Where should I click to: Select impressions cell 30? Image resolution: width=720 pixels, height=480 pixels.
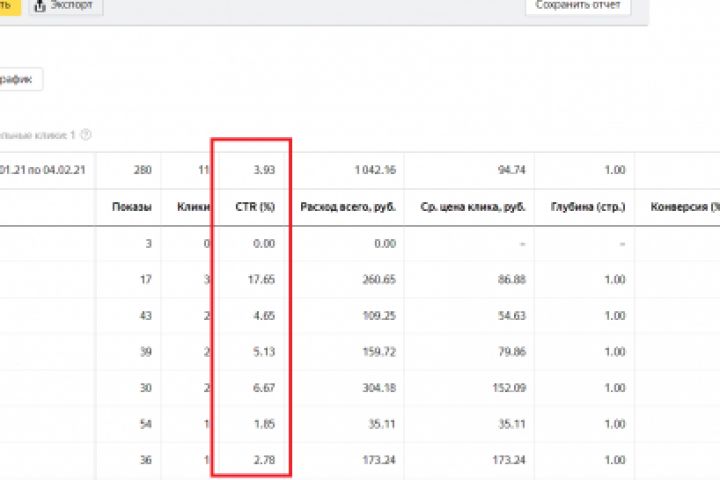click(x=146, y=388)
